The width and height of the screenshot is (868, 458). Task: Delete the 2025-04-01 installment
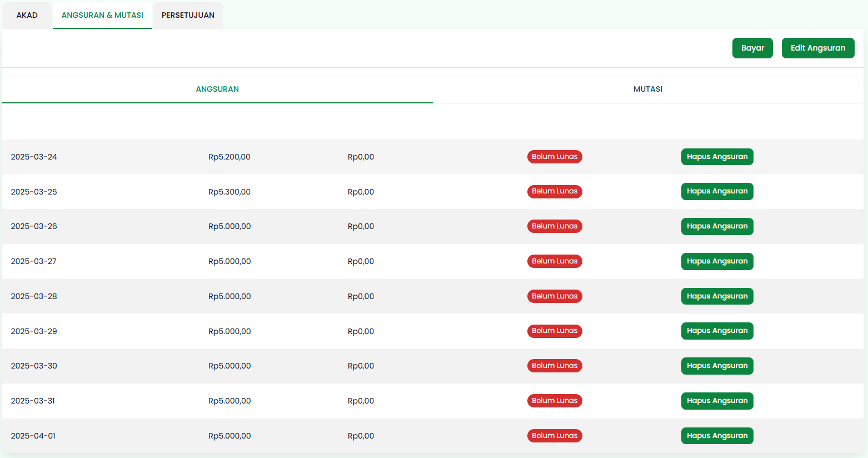coord(717,436)
